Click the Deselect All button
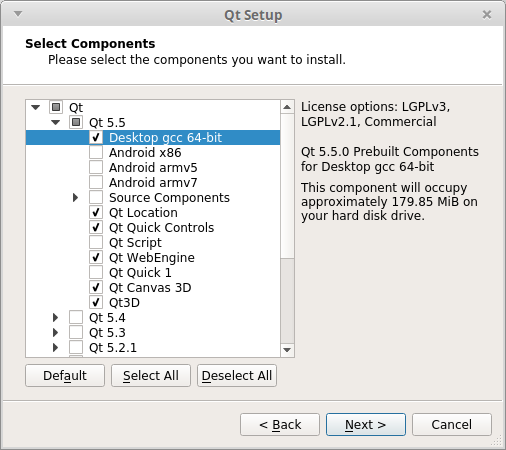 [x=237, y=375]
